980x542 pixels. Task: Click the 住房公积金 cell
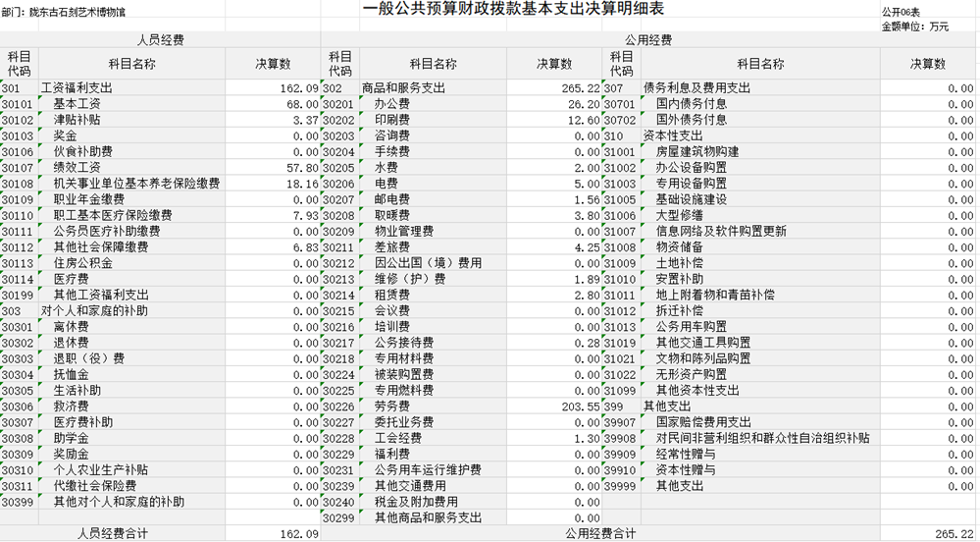131,263
